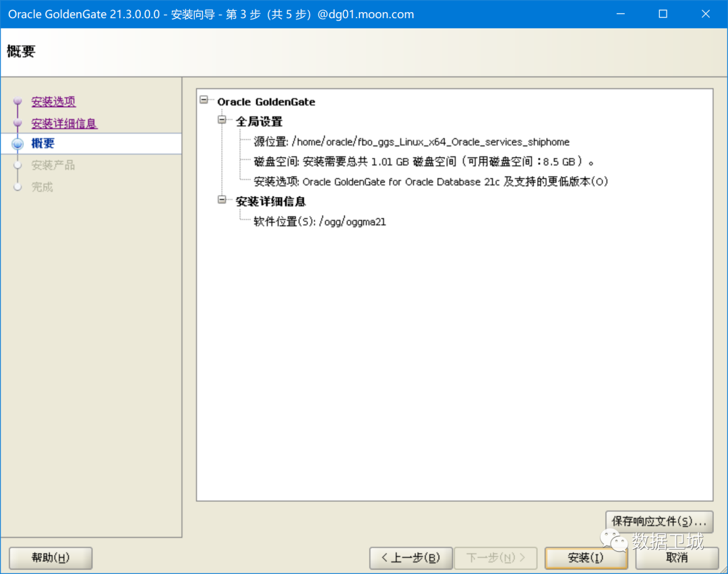Image resolution: width=728 pixels, height=574 pixels.
Task: Collapse the Oracle GoldenGate root tree node
Action: coord(204,100)
